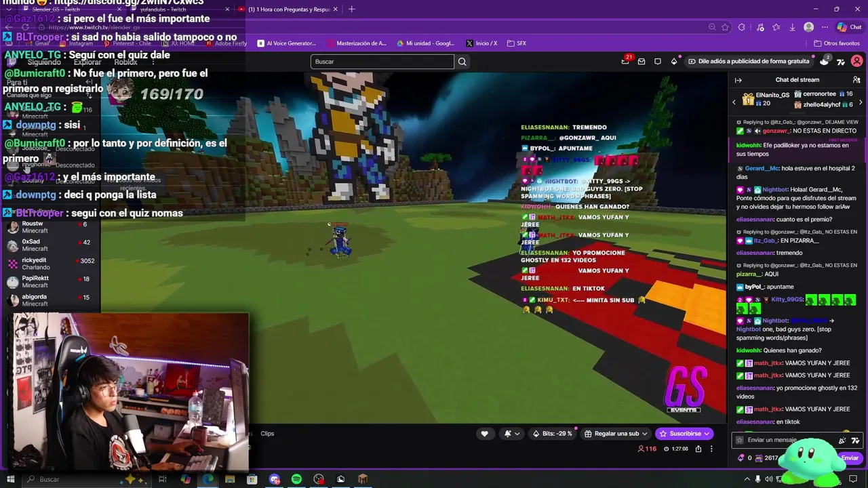Open the browser profile avatar icon
The image size is (868, 488).
point(808,27)
